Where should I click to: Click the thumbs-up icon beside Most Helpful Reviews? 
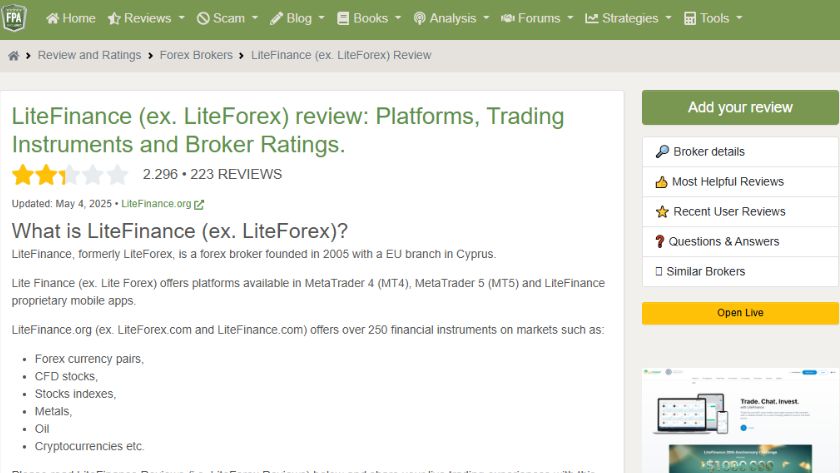[x=662, y=182]
